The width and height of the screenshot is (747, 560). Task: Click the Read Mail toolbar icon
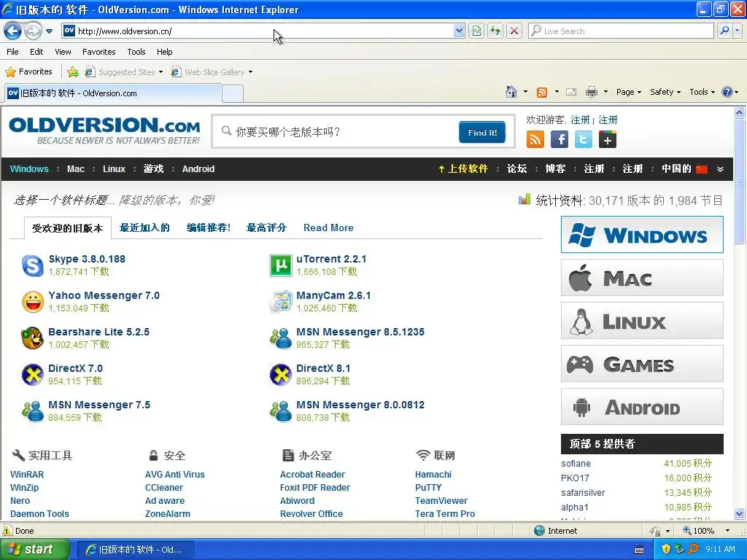(x=571, y=92)
